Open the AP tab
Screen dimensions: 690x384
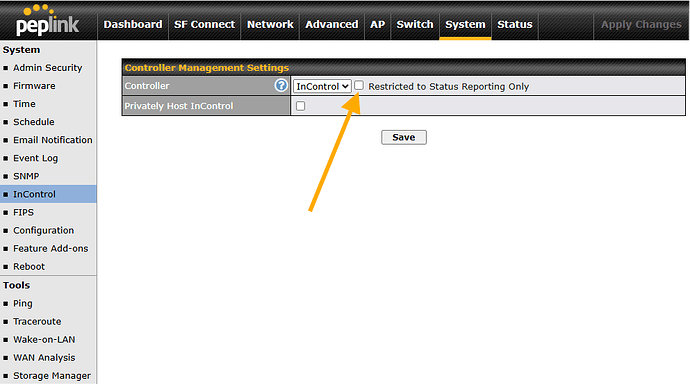point(378,25)
